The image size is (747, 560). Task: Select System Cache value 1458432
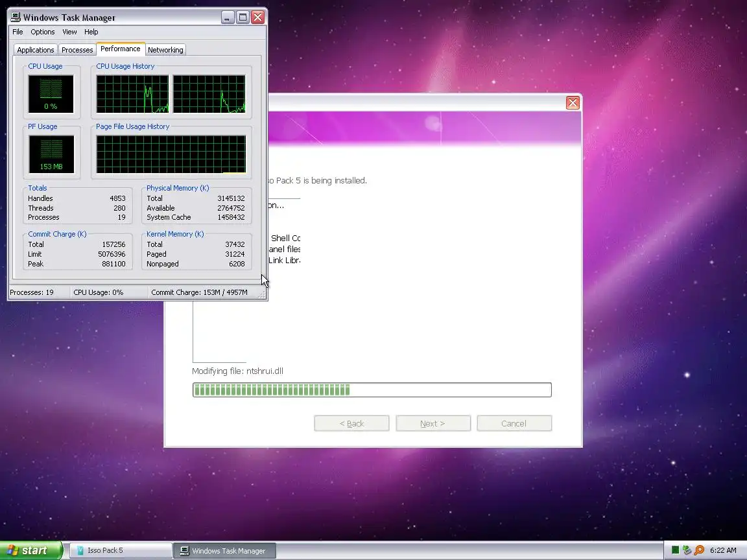(231, 217)
